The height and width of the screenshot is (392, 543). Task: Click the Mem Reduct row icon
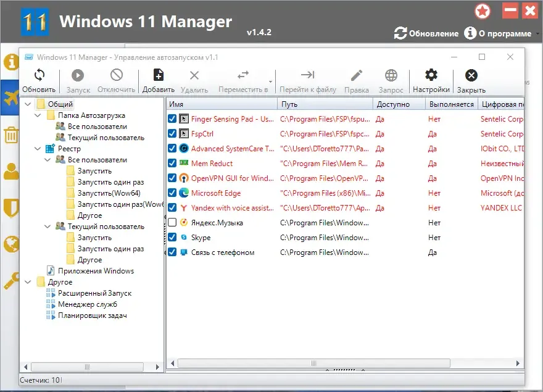(184, 163)
